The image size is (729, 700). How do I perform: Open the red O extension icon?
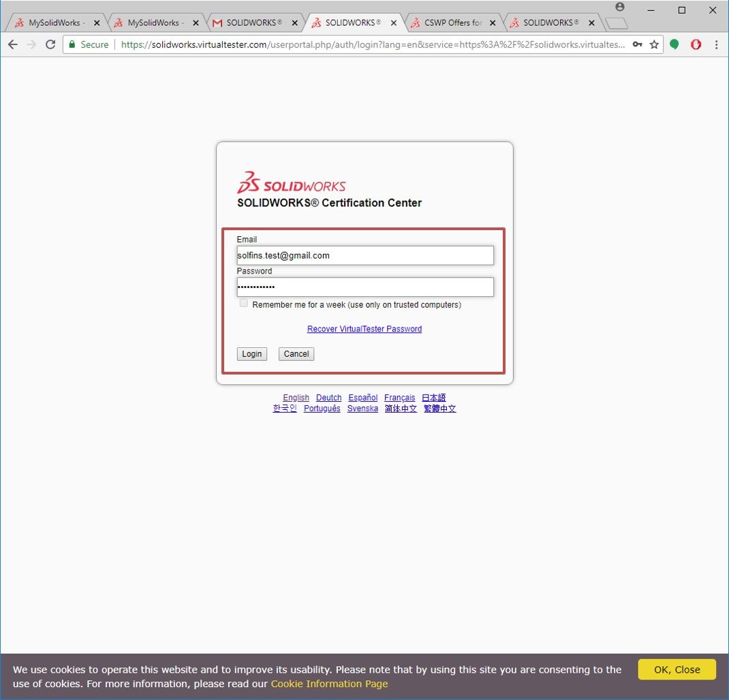click(x=696, y=44)
